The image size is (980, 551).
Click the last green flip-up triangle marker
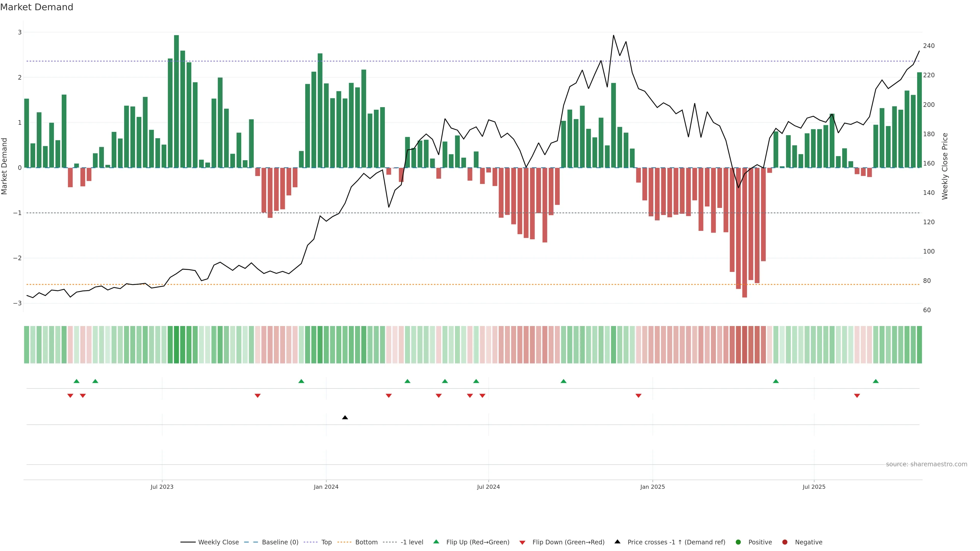coord(876,381)
